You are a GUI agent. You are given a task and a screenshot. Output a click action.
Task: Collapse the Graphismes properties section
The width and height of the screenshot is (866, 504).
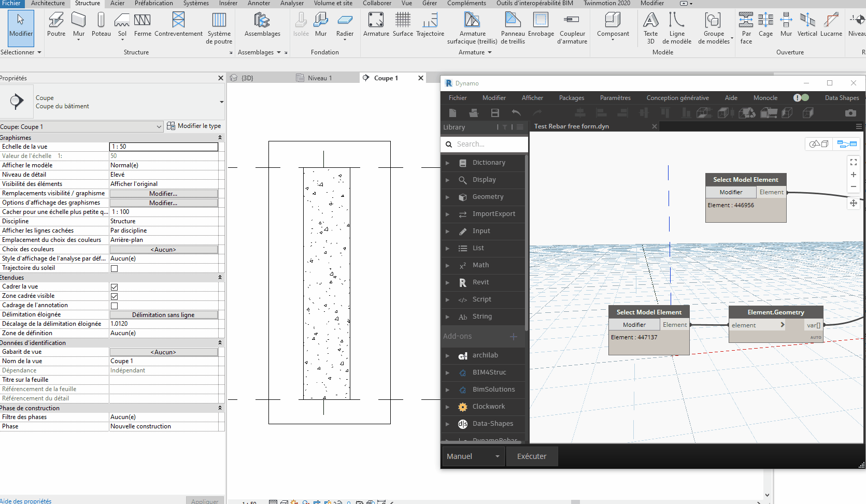[220, 138]
